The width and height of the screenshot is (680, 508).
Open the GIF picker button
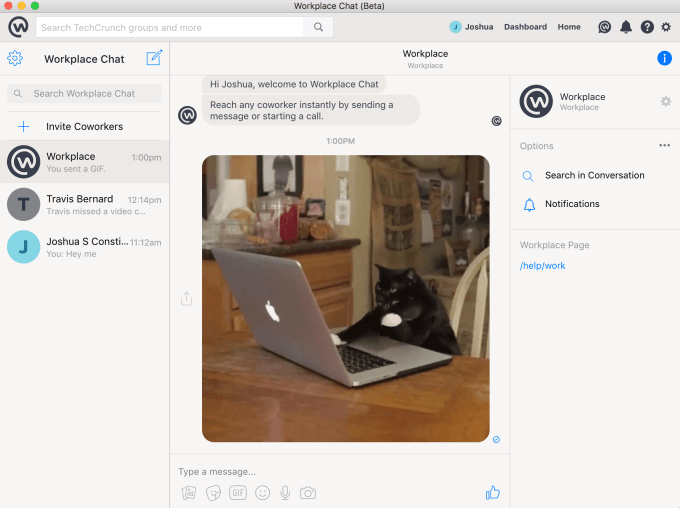click(x=238, y=493)
